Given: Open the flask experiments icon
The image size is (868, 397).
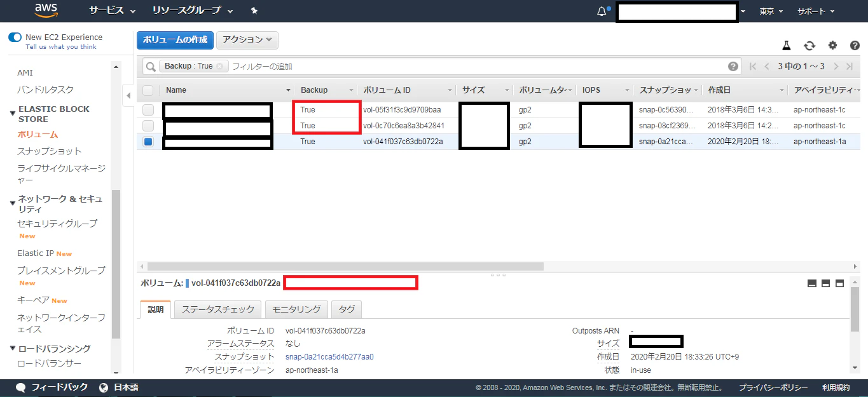Looking at the screenshot, I should [x=786, y=46].
